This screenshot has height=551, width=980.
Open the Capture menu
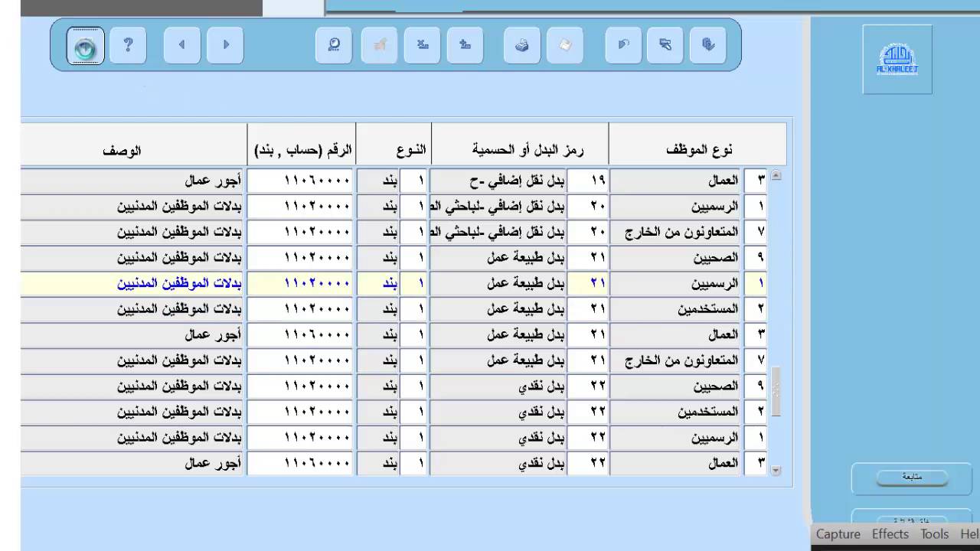click(x=838, y=534)
